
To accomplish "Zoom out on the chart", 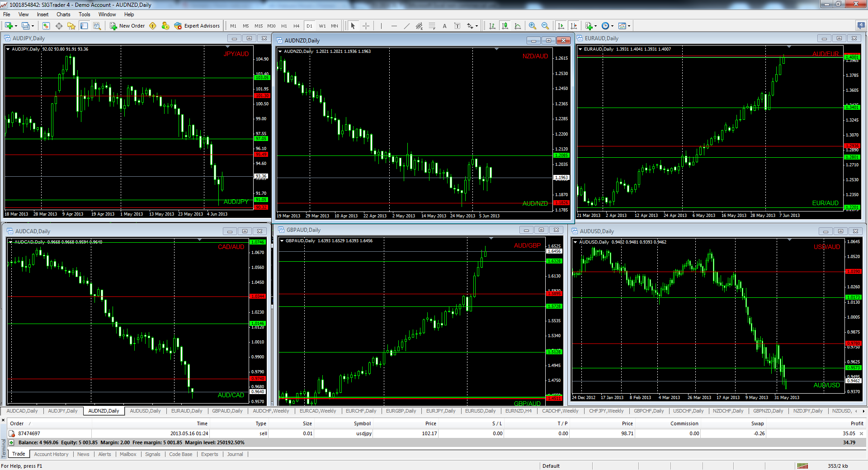I will (x=545, y=26).
